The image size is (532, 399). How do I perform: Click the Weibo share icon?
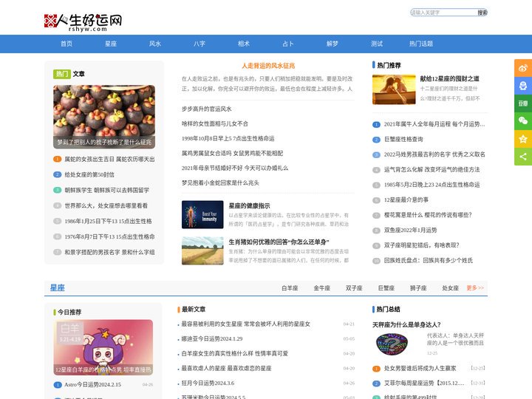[x=523, y=68]
